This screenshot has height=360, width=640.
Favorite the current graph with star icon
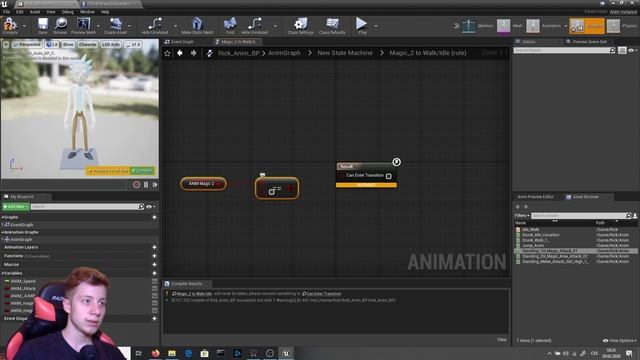[x=167, y=53]
